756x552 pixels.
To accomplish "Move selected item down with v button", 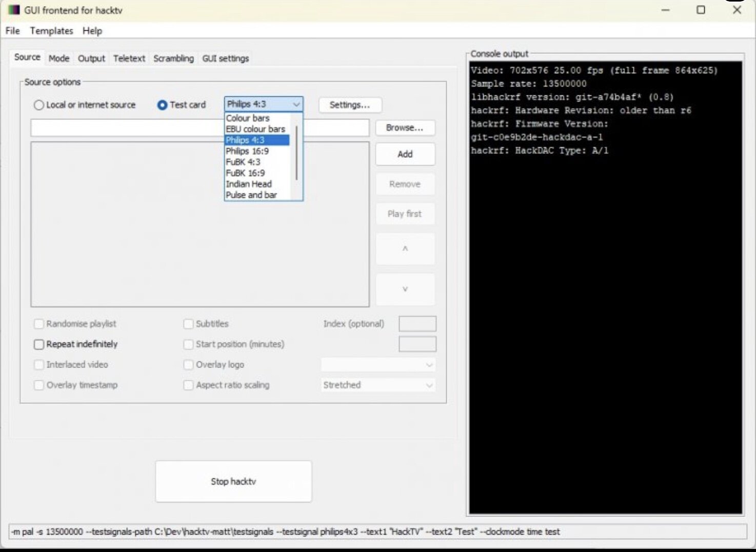I will (x=405, y=289).
